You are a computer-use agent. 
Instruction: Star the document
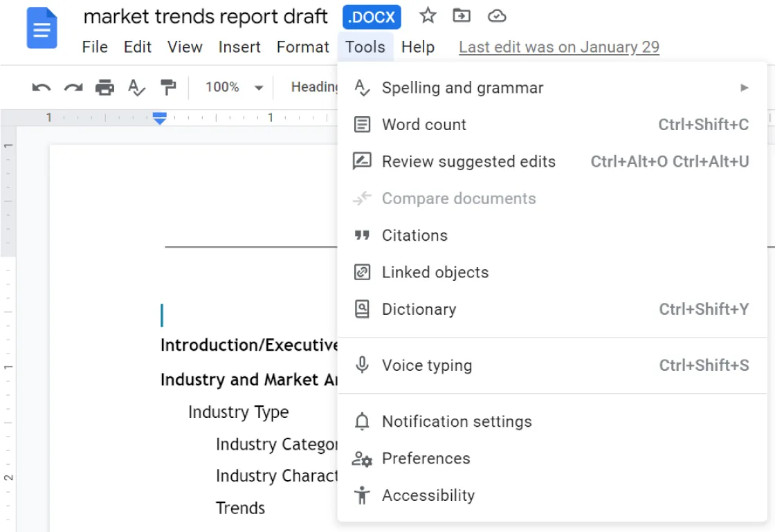point(428,17)
